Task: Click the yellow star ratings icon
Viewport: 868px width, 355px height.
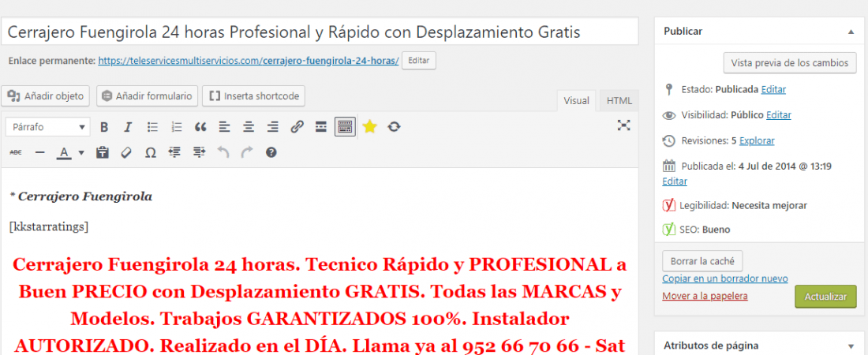Action: coord(369,127)
